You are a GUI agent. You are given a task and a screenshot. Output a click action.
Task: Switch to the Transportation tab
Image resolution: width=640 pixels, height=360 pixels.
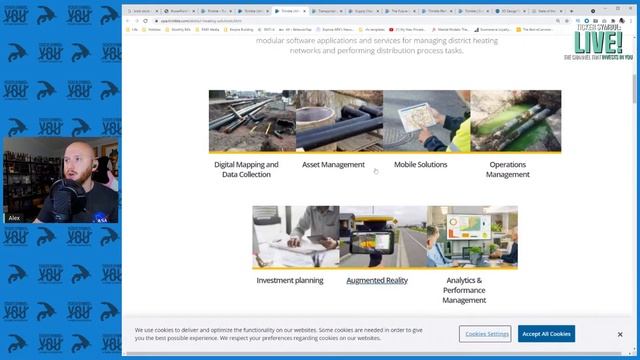click(327, 11)
